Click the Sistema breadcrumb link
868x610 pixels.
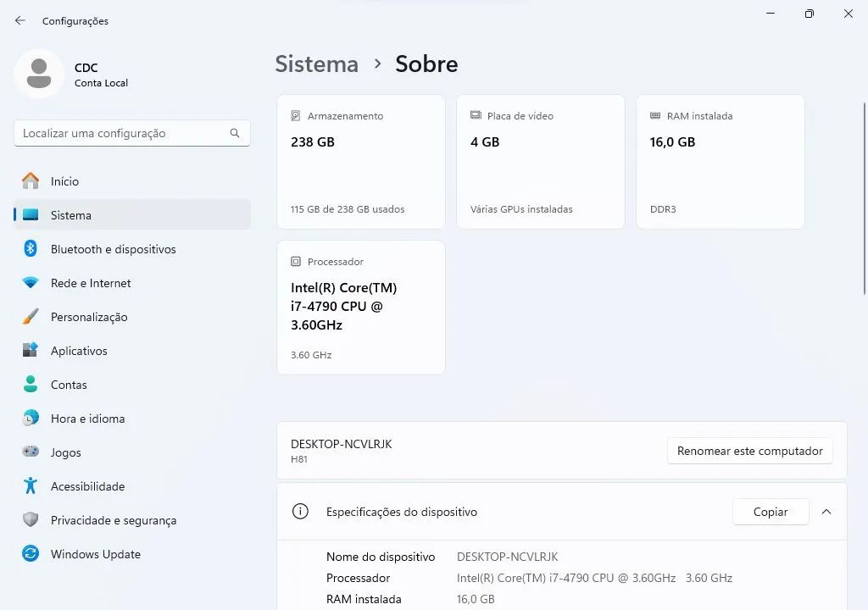click(317, 64)
